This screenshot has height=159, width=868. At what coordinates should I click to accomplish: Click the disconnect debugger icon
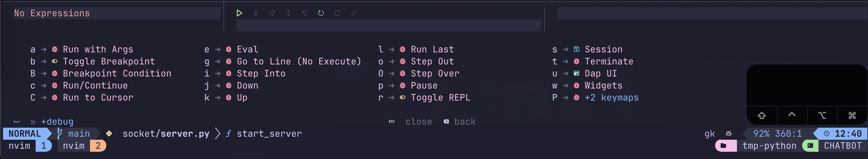353,13
